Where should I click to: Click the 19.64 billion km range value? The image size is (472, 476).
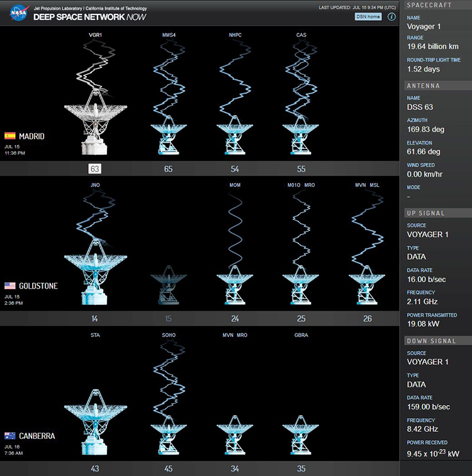(x=432, y=47)
